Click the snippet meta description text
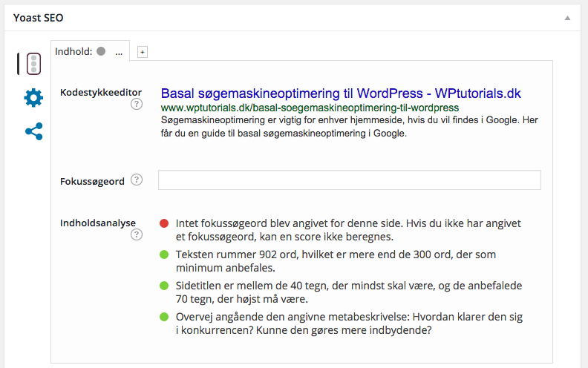The image size is (588, 368). click(x=350, y=127)
